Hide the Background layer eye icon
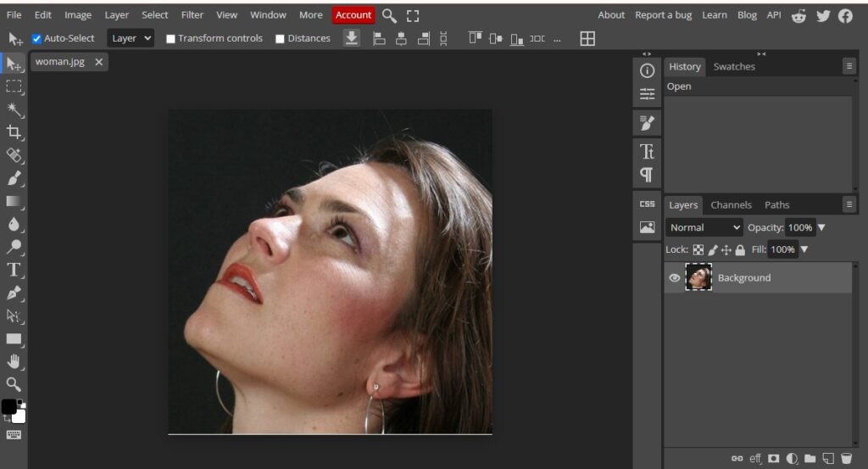 coord(674,278)
